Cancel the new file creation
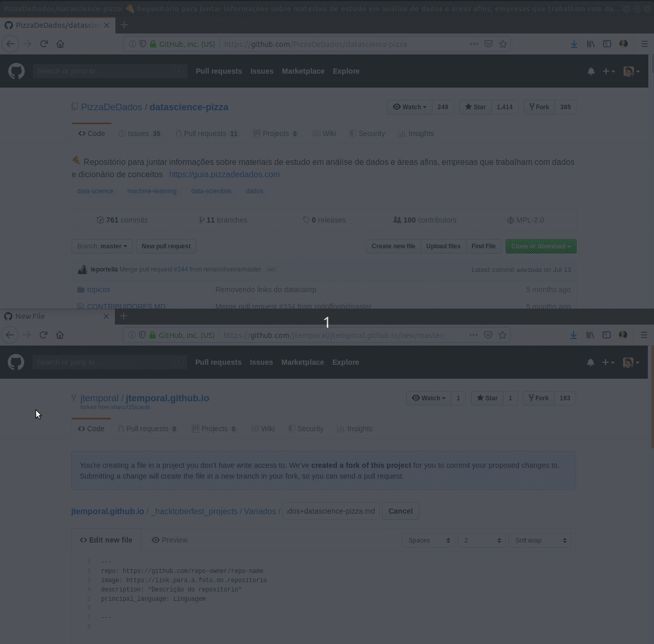 [x=400, y=511]
